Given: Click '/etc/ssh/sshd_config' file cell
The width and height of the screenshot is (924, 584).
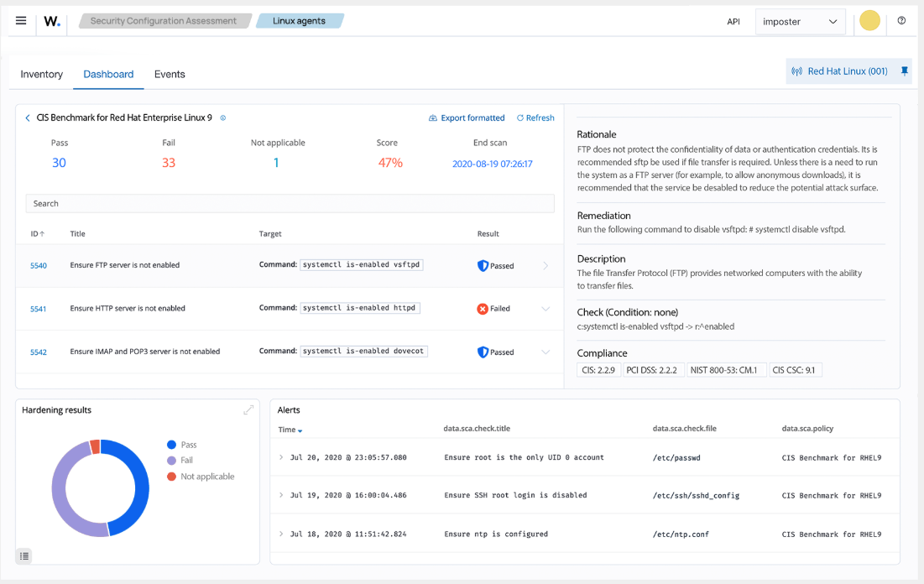Looking at the screenshot, I should coord(696,496).
